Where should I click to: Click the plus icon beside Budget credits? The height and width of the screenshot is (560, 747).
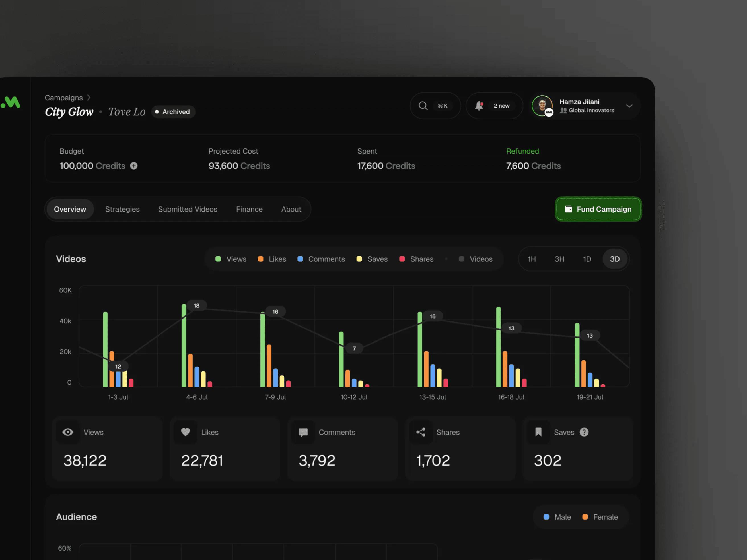(134, 166)
